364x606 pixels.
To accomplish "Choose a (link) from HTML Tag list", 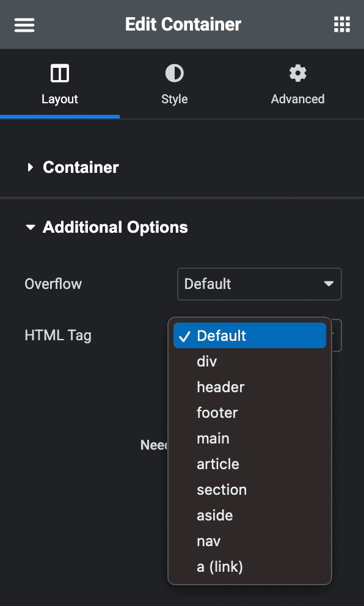I will pyautogui.click(x=250, y=567).
